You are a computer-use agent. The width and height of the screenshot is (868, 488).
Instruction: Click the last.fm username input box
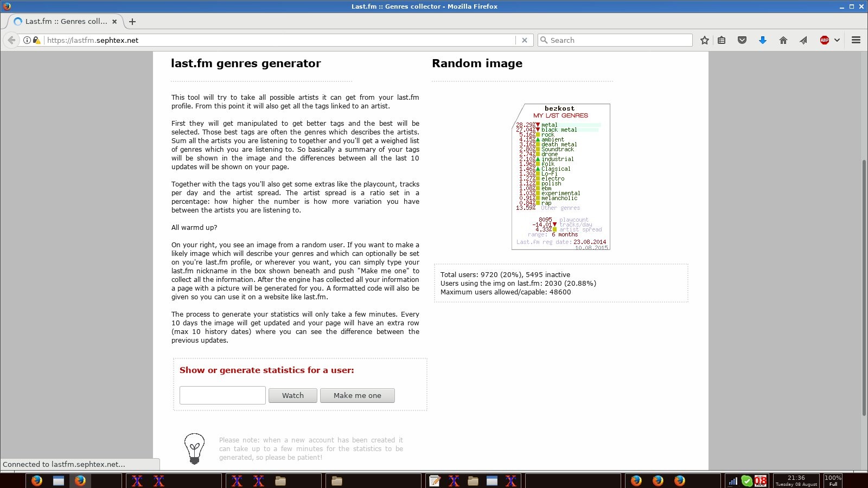pyautogui.click(x=222, y=395)
